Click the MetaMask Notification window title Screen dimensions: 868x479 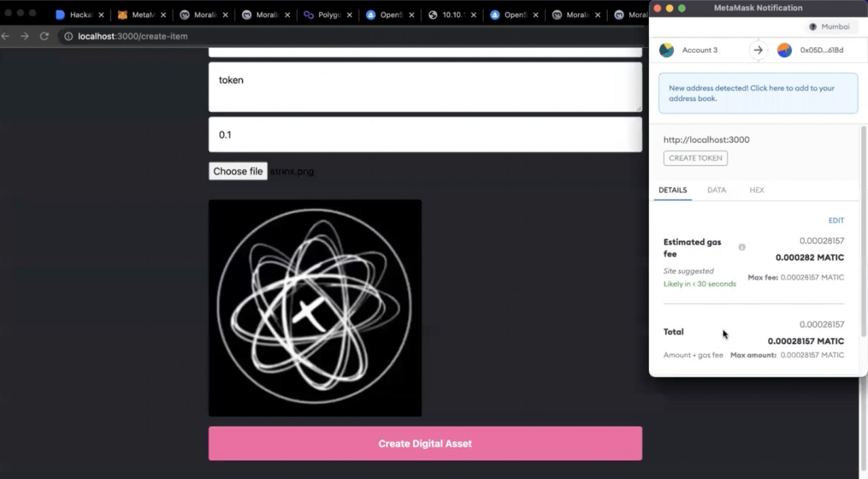(758, 8)
